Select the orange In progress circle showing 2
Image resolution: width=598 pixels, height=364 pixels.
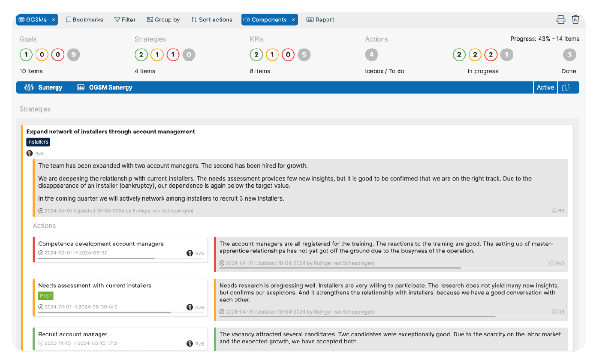point(475,55)
